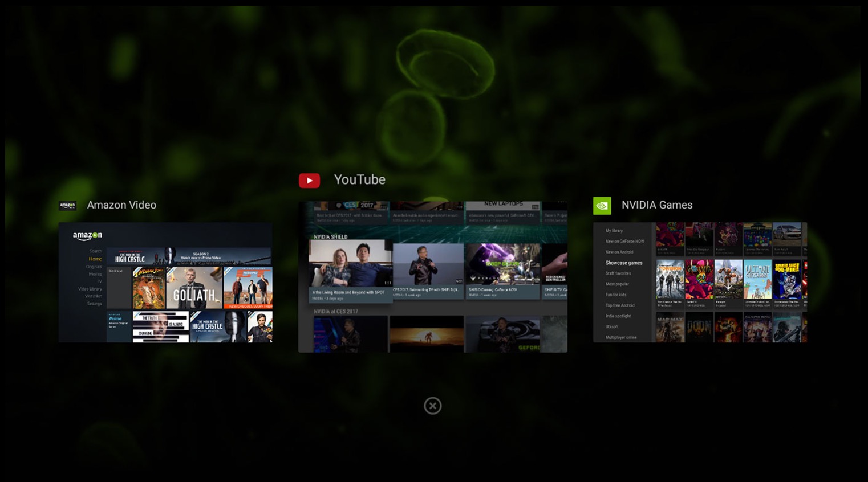Viewport: 868px width, 482px height.
Task: Dismiss recent apps with the circled X
Action: (x=433, y=406)
